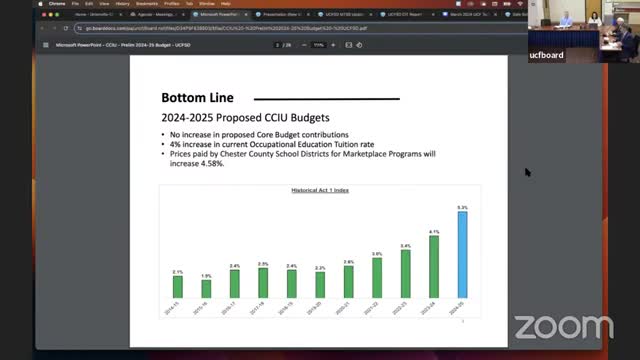The width and height of the screenshot is (640, 360).
Task: Click the browser Forward arrow
Action: [54, 28]
